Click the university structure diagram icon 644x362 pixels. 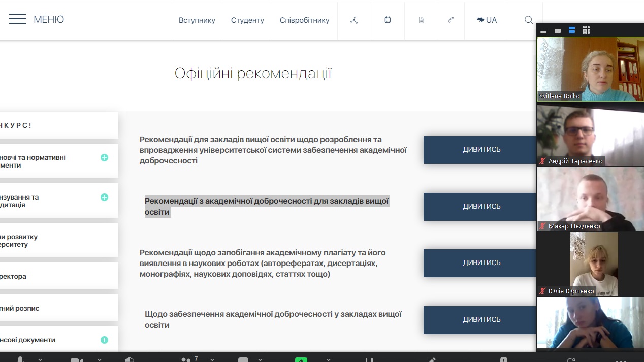point(354,20)
